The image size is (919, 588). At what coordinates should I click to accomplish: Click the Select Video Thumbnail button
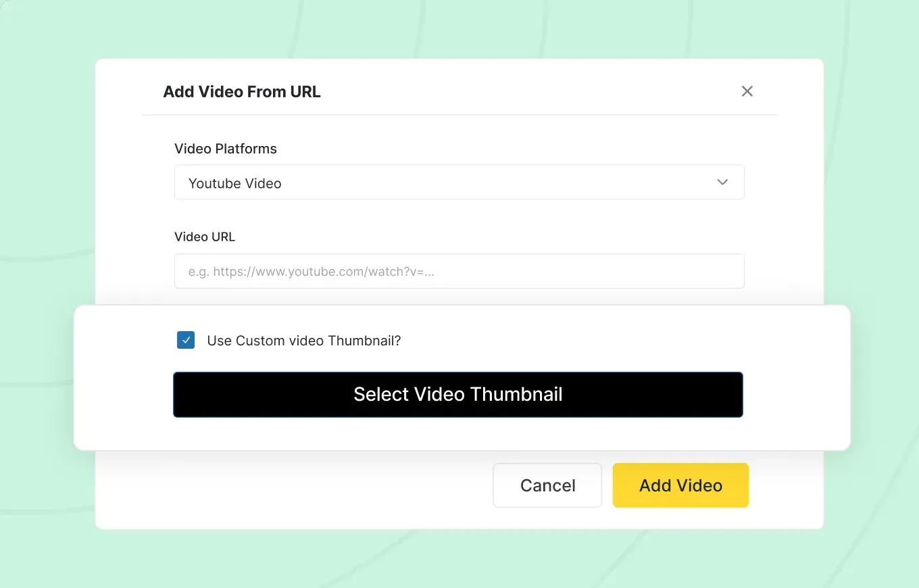(x=458, y=395)
